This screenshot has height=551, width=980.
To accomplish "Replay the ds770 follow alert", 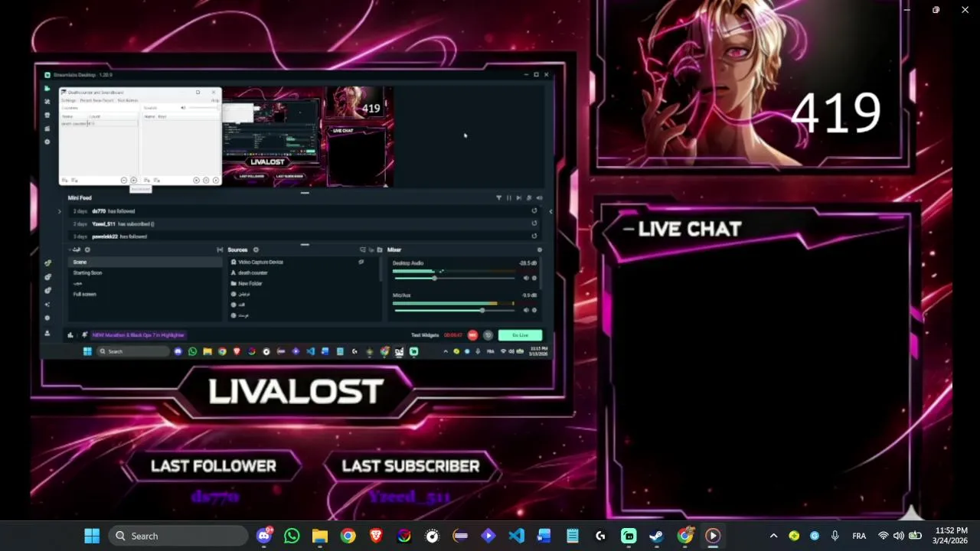I will point(534,210).
